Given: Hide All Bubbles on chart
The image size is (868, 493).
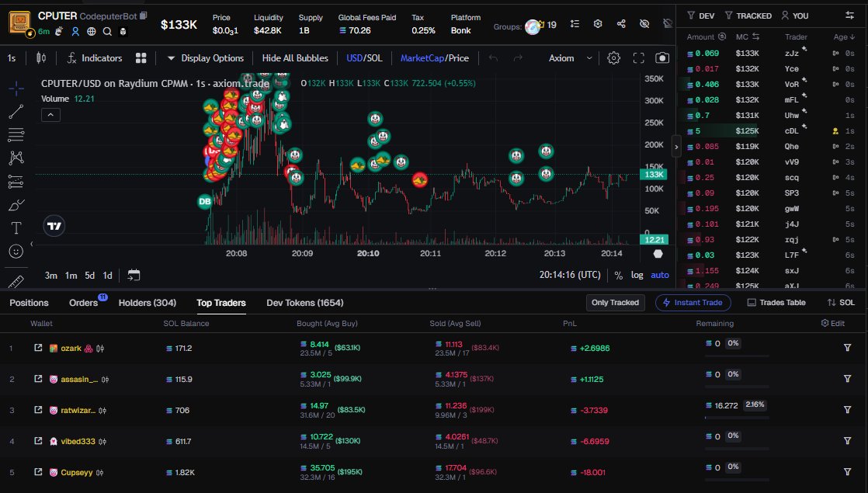Looking at the screenshot, I should click(295, 58).
